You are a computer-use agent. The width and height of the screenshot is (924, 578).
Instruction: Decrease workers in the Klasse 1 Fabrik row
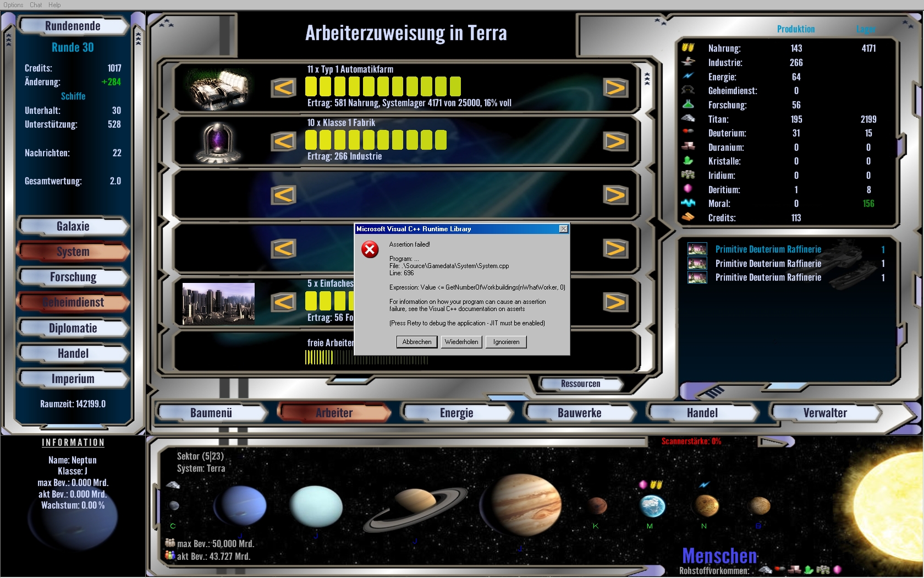[284, 141]
